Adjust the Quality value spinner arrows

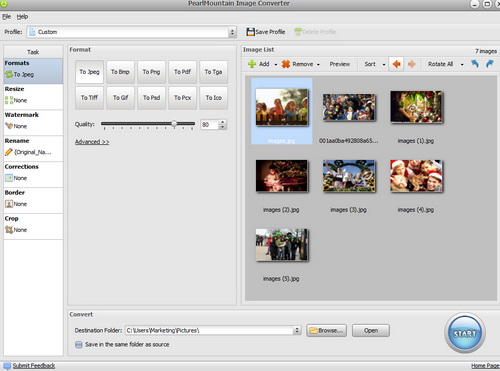223,125
